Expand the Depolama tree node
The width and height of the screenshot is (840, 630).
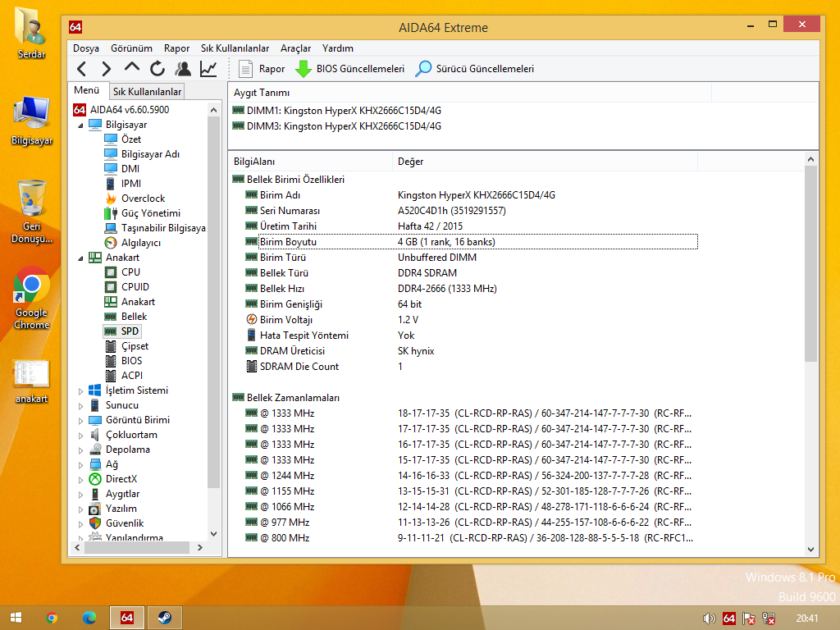(x=80, y=450)
